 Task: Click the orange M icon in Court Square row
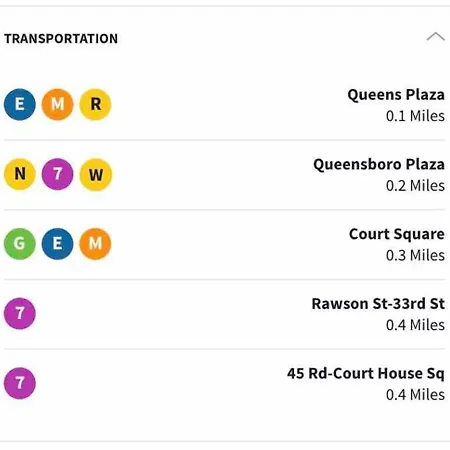click(x=95, y=244)
